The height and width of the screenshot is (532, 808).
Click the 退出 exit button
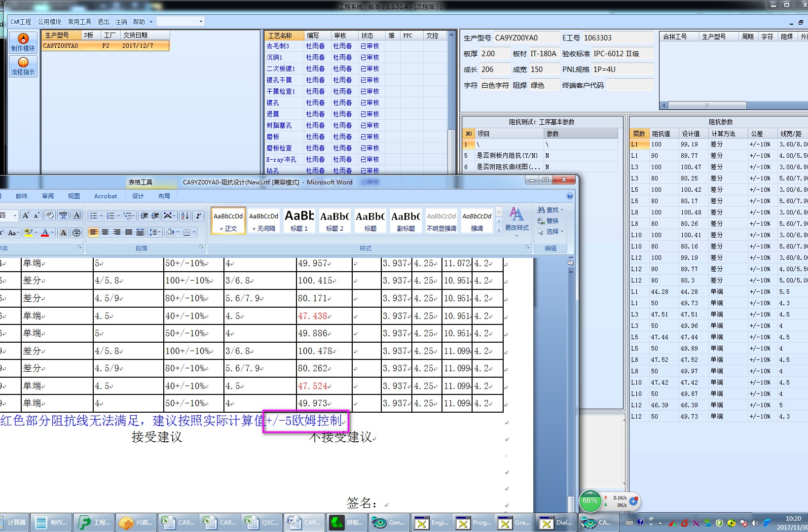pos(103,22)
